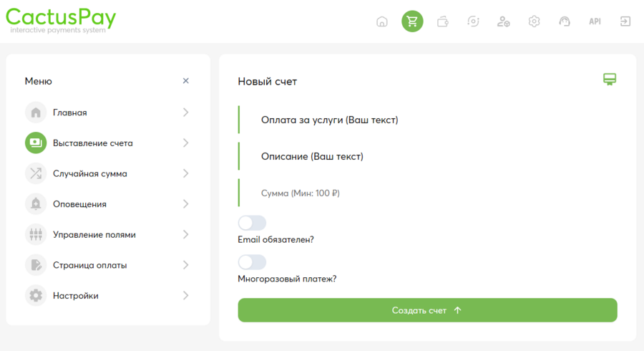The height and width of the screenshot is (351, 644).
Task: Expand the Настройки chevron arrow
Action: tap(185, 296)
